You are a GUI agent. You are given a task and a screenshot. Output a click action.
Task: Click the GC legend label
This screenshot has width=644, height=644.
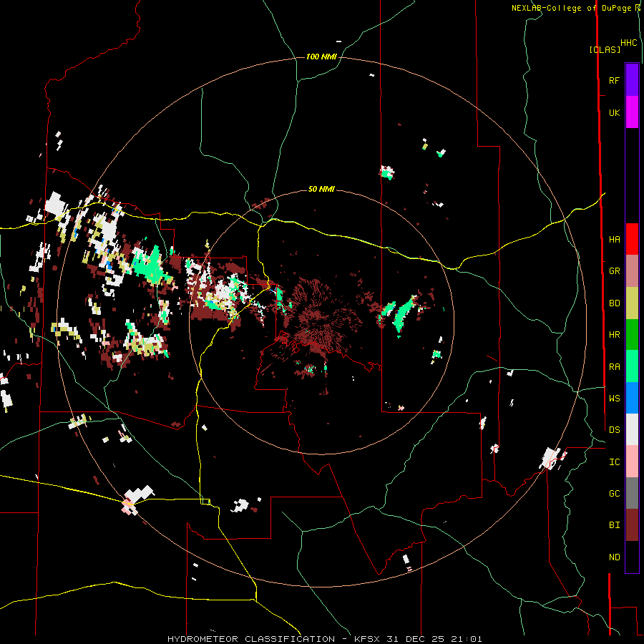[615, 494]
